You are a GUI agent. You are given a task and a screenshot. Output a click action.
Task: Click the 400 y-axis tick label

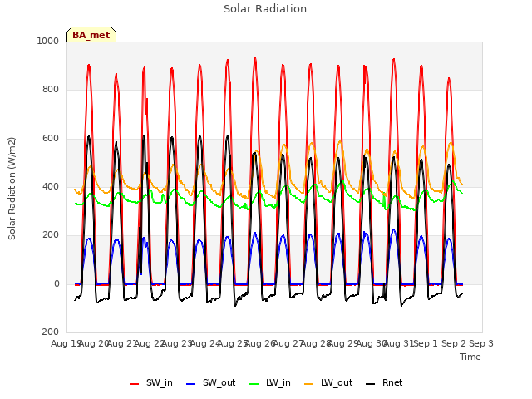point(51,186)
